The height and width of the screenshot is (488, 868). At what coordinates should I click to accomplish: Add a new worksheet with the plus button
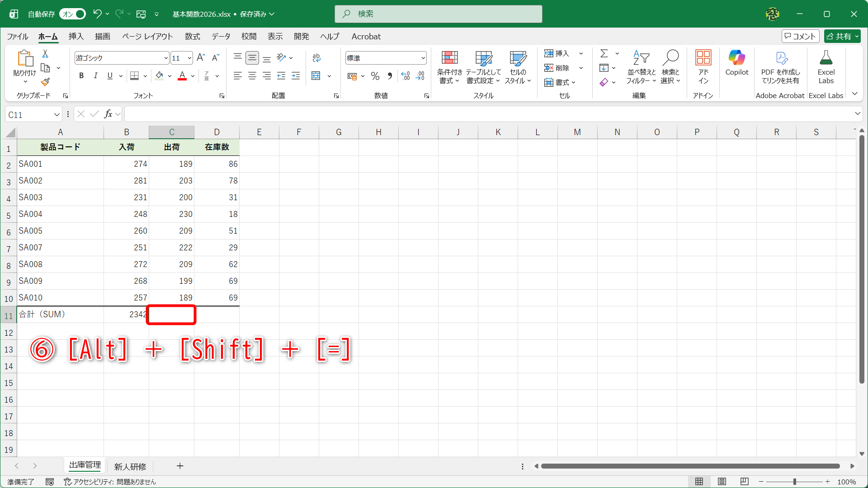point(180,466)
